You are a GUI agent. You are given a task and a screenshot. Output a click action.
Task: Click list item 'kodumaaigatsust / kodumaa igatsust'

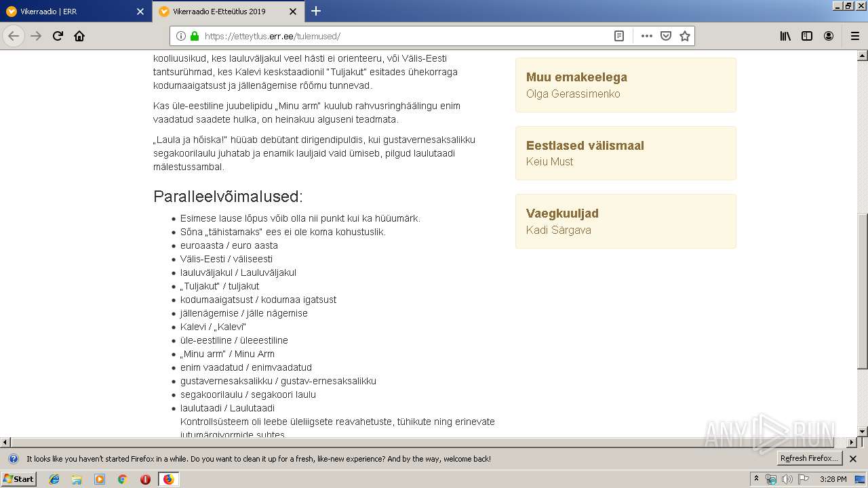(x=258, y=300)
